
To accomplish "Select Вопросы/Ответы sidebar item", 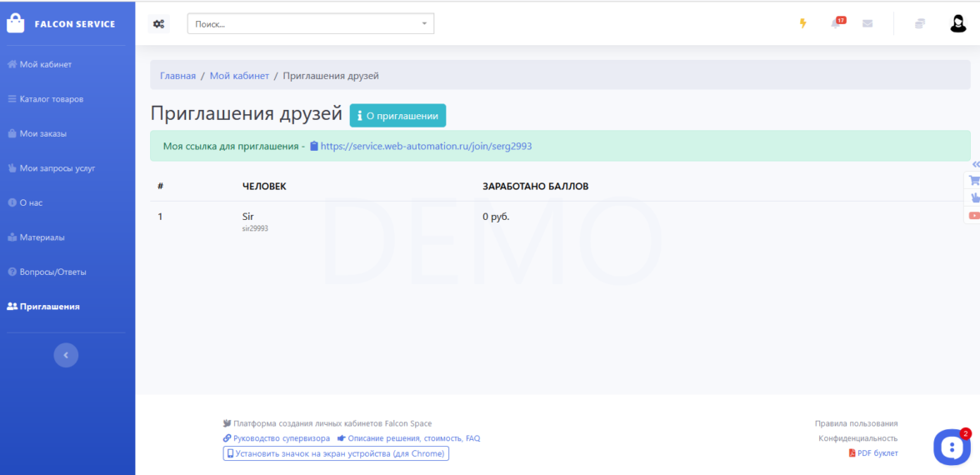I will (52, 272).
